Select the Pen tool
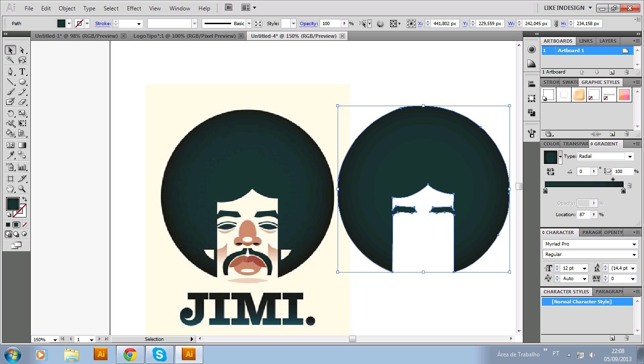The width and height of the screenshot is (644, 364). coord(10,72)
